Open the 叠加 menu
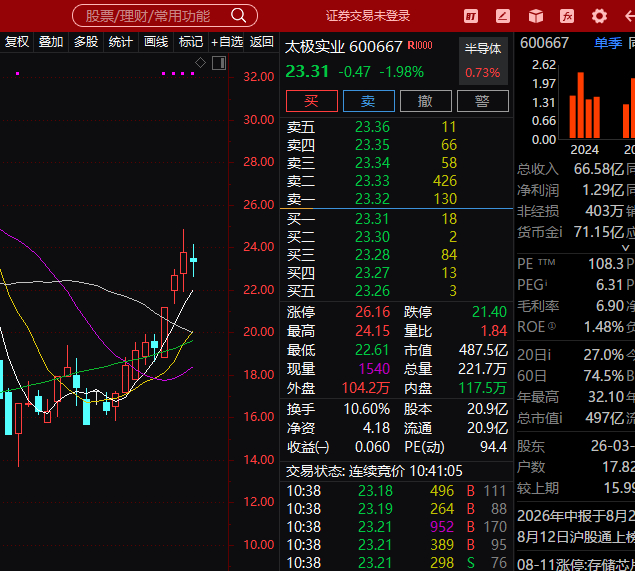This screenshot has width=635, height=571. (x=51, y=42)
